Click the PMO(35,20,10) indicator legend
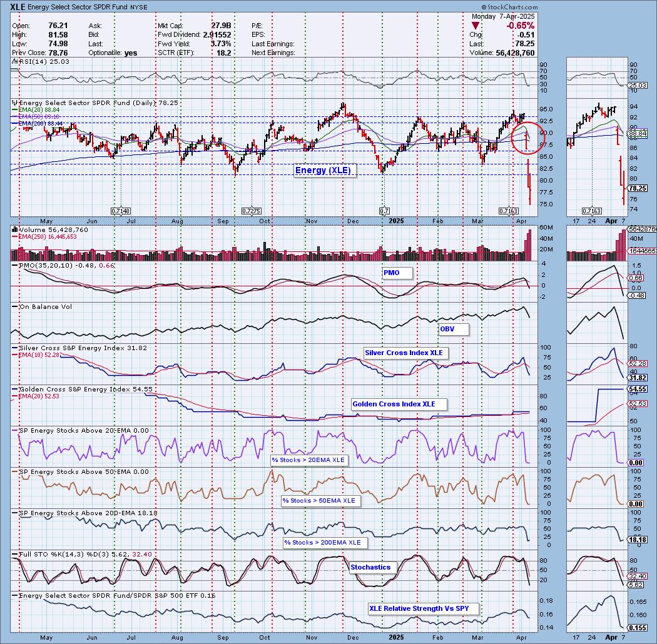 (63, 266)
